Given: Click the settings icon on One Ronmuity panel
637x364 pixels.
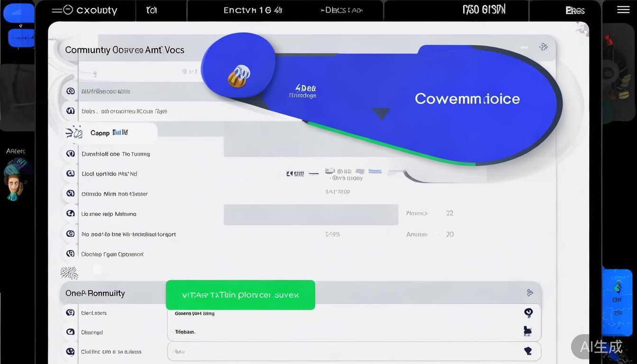Looking at the screenshot, I should 530,292.
